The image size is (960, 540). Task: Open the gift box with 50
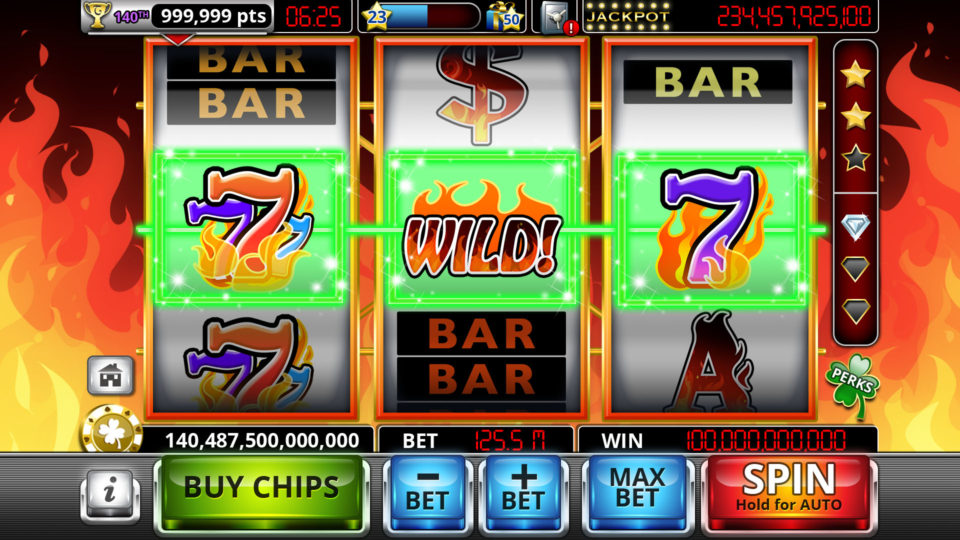(504, 17)
